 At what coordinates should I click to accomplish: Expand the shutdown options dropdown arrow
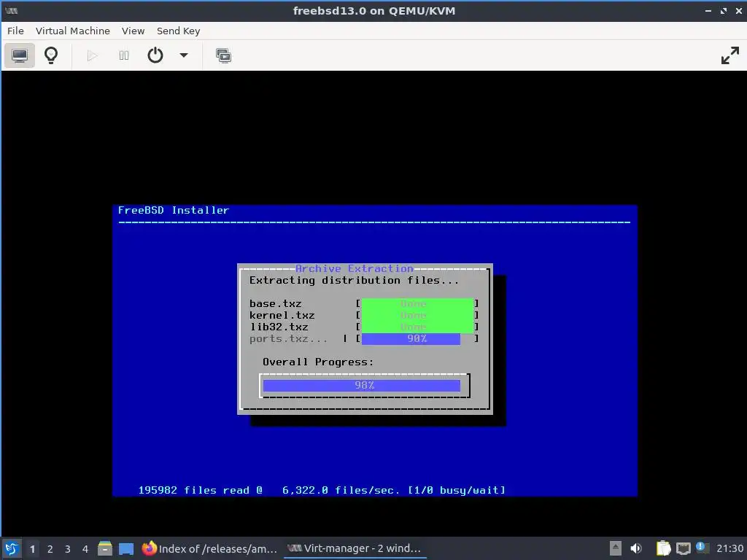pyautogui.click(x=184, y=55)
